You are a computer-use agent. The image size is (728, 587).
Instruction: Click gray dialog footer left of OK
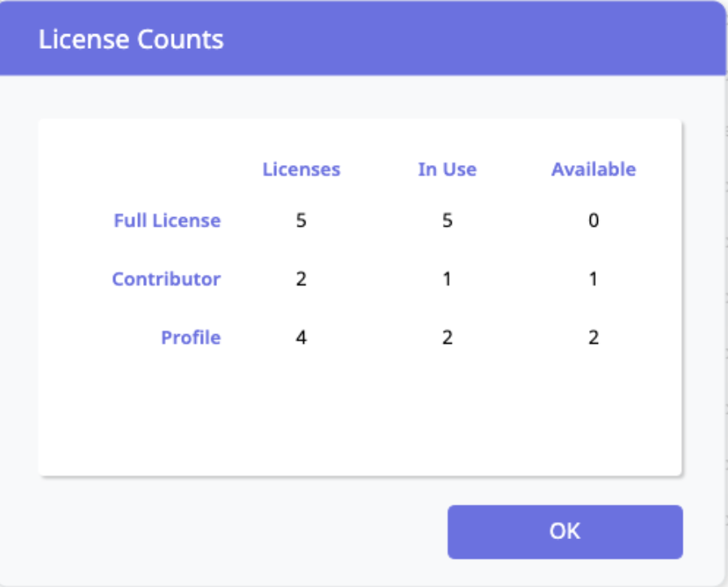point(236,532)
